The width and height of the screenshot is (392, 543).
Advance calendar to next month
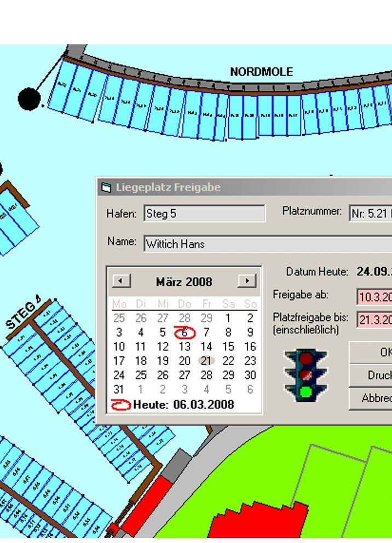coord(247,281)
